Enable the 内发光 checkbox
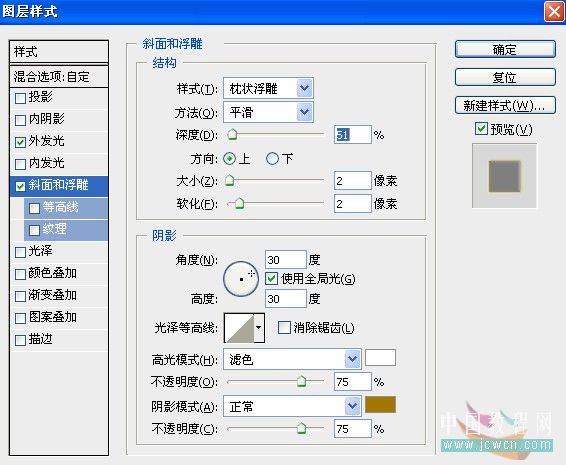Viewport: 566px width, 465px height. click(20, 164)
